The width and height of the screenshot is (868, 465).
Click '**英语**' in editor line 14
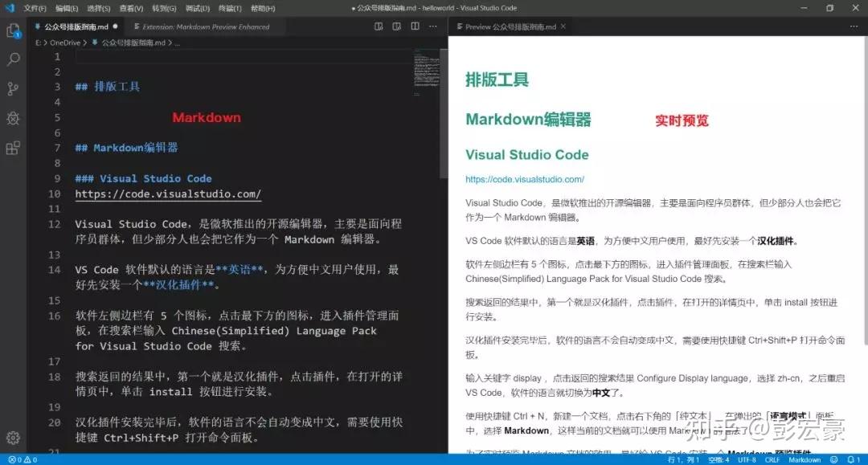click(x=240, y=270)
